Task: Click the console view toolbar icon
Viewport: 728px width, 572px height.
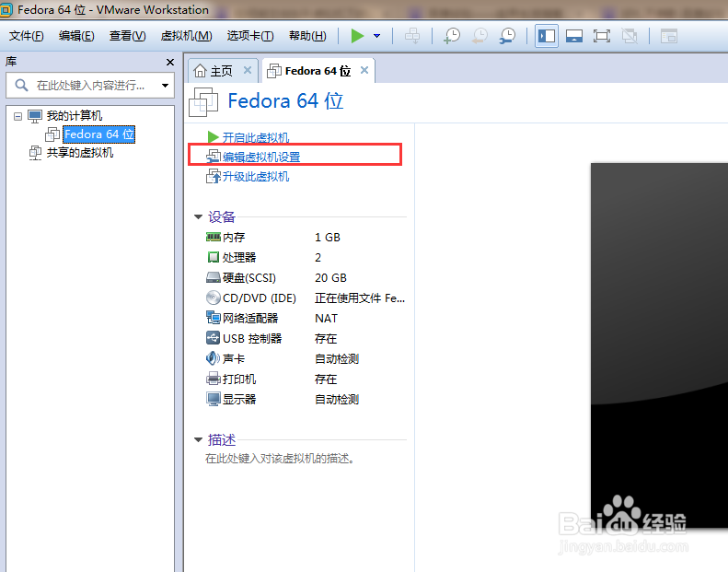Action: point(669,36)
